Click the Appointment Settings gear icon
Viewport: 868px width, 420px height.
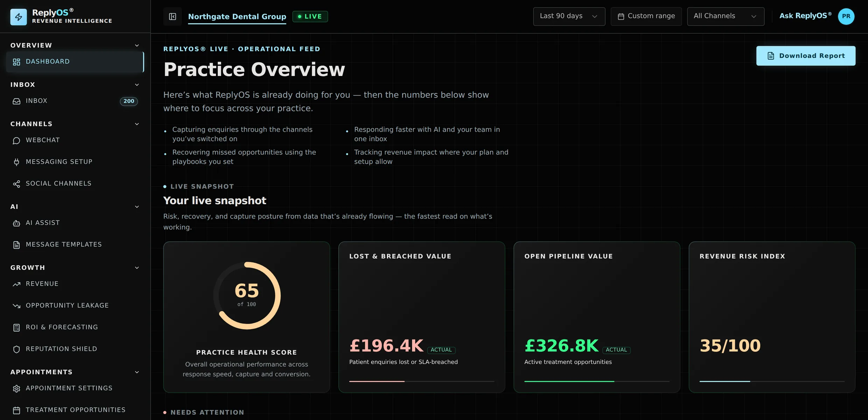click(x=16, y=388)
